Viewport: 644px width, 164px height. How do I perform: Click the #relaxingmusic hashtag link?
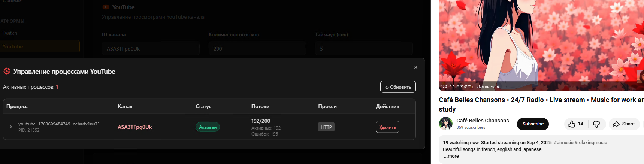point(591,143)
